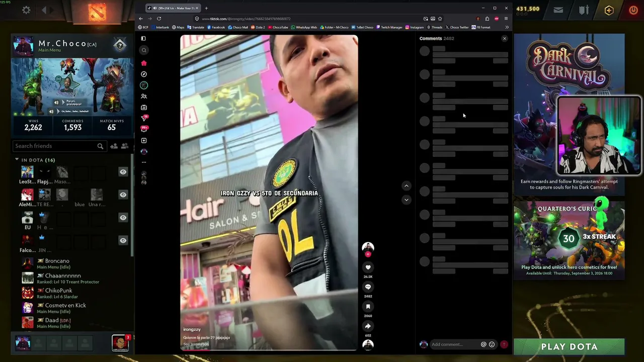Click See translation under the caption
This screenshot has width=644, height=362.
coord(196,344)
